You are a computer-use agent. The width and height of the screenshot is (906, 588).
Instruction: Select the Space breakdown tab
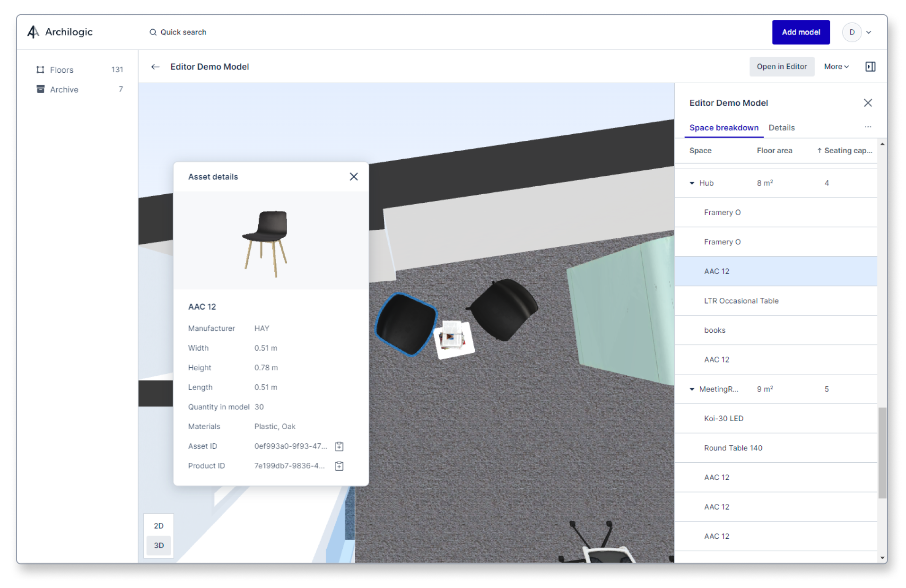tap(723, 128)
